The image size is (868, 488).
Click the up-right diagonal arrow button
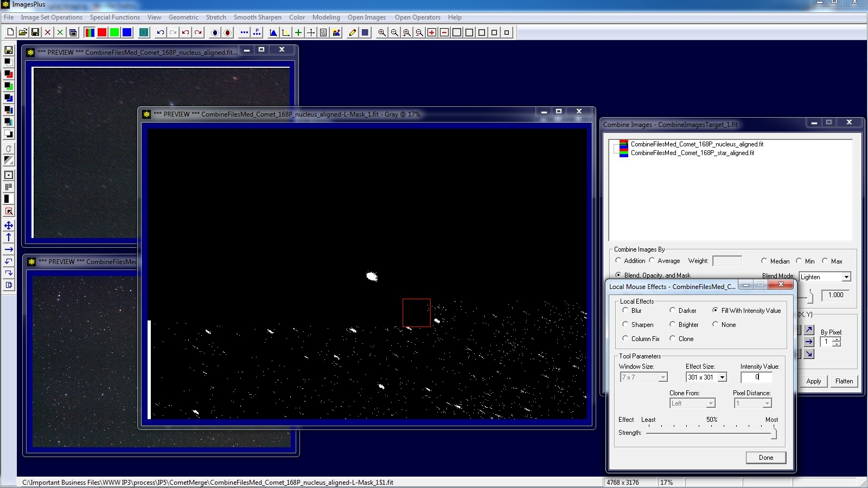pos(809,330)
